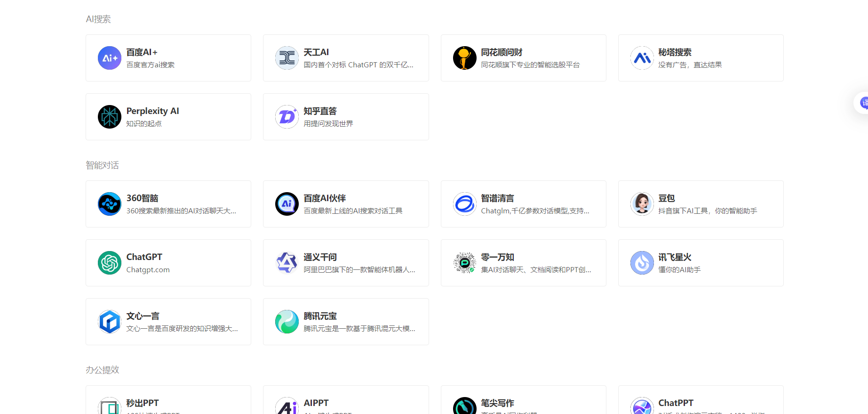Open the 通义千问 title link
The image size is (868, 414).
[x=320, y=257]
